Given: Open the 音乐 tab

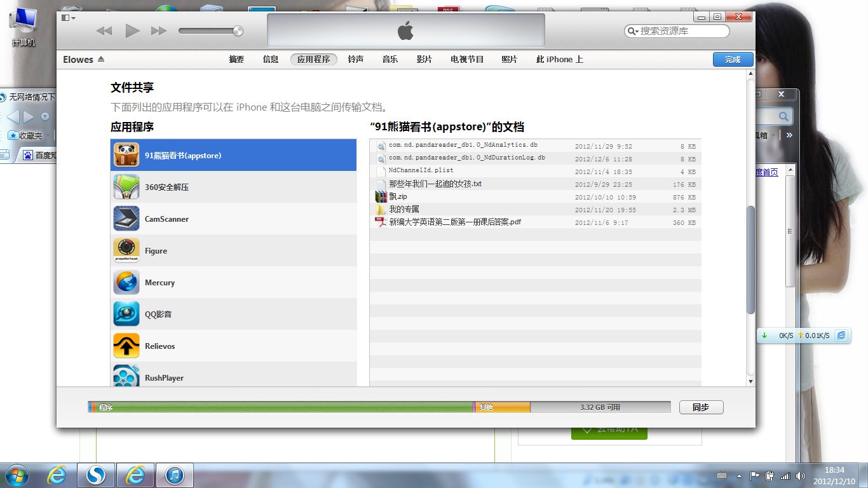Looking at the screenshot, I should (390, 59).
